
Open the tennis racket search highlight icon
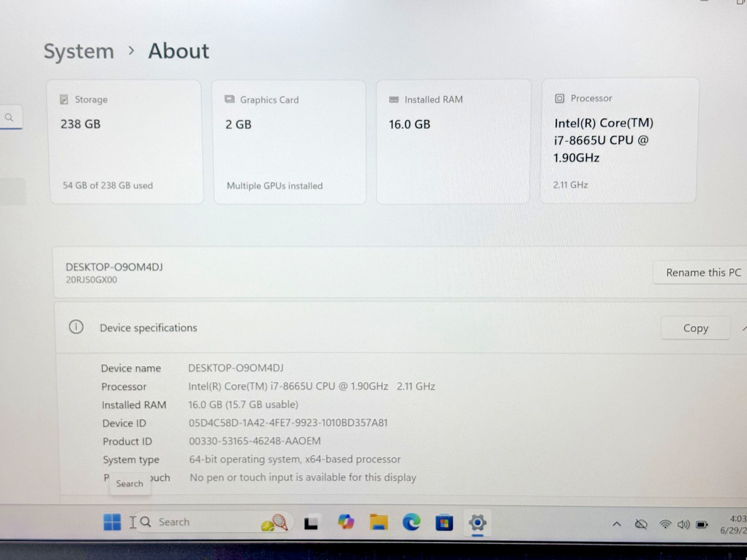click(x=275, y=522)
